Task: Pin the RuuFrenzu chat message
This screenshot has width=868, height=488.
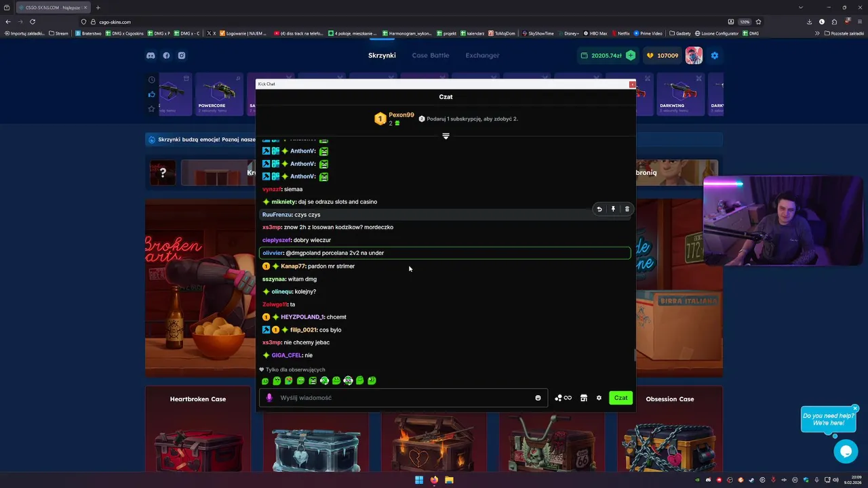Action: click(x=613, y=209)
